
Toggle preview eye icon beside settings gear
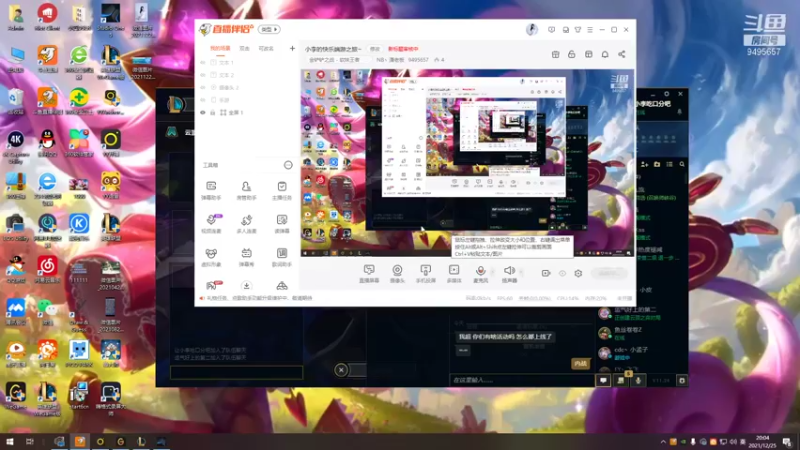tap(562, 273)
